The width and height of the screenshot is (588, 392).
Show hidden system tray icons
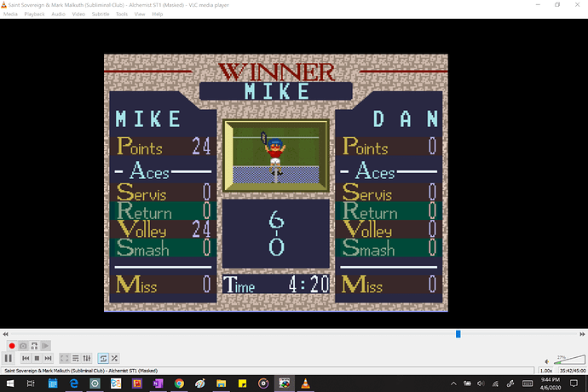453,383
